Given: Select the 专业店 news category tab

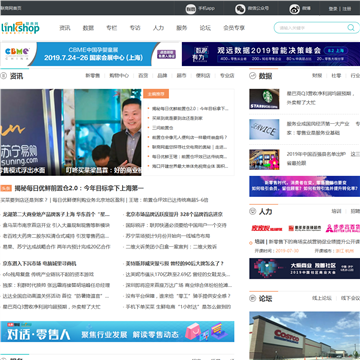Looking at the screenshot, I should [227, 76].
